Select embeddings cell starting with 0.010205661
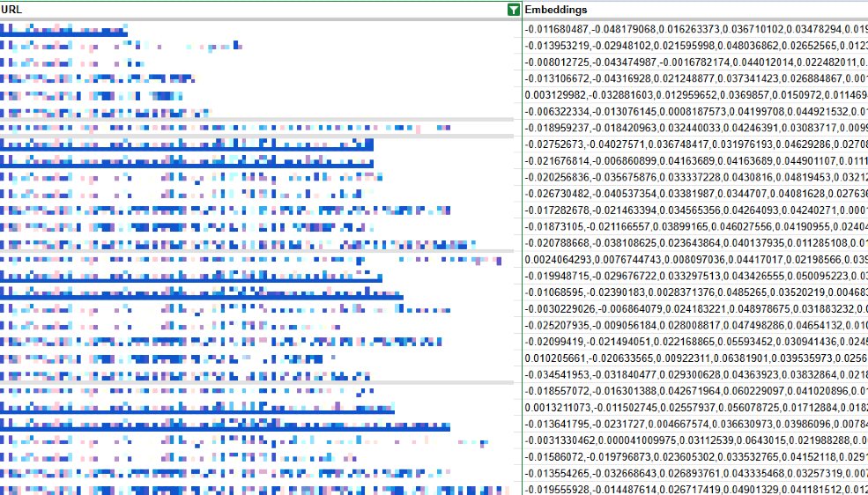This screenshot has height=495, width=868. pos(695,359)
